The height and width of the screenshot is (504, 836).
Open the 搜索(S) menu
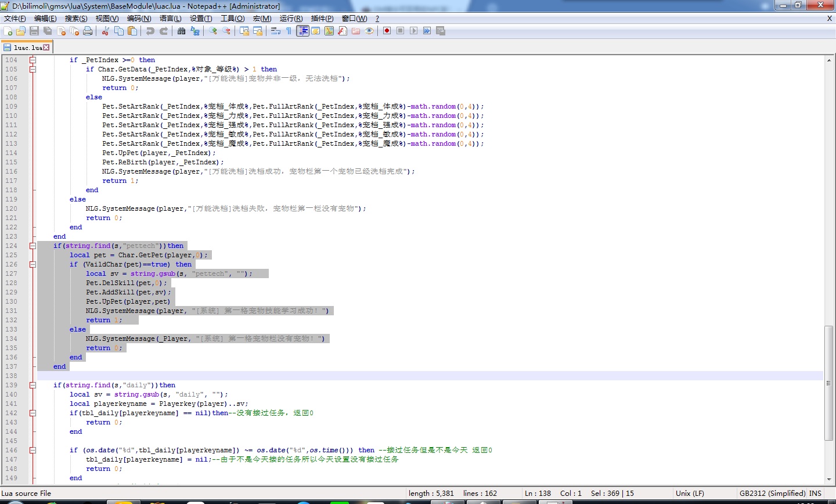coord(75,19)
